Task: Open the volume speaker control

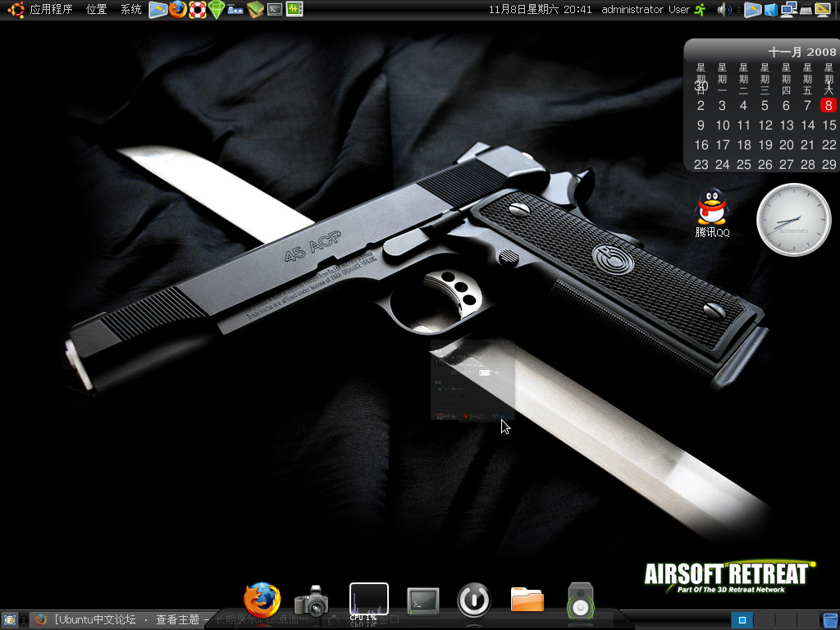Action: pyautogui.click(x=724, y=10)
